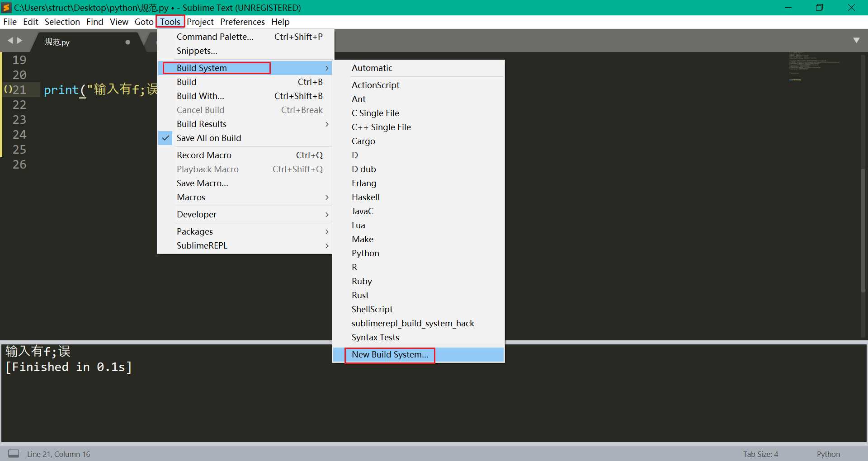Toggle Save All on Build option

tap(245, 138)
